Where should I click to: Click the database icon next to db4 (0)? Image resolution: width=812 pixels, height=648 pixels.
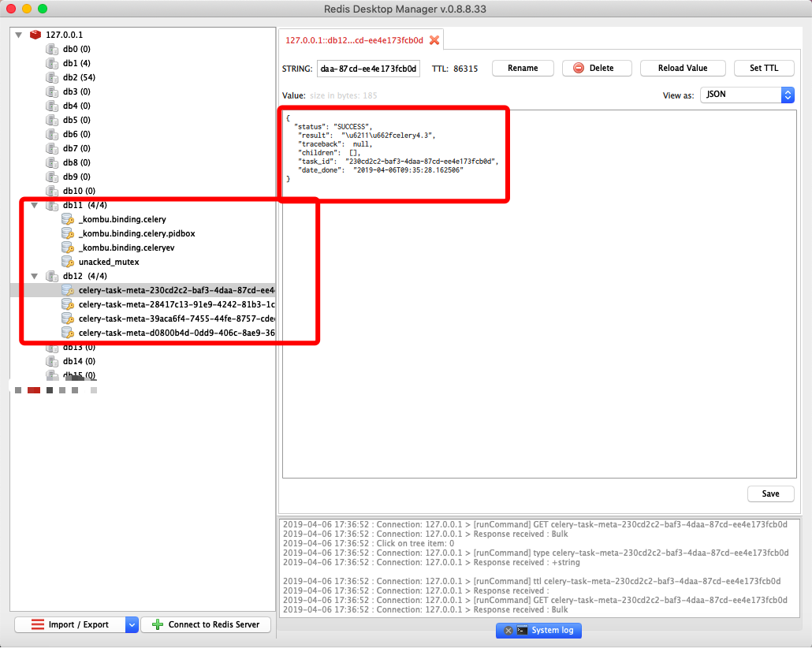(52, 106)
